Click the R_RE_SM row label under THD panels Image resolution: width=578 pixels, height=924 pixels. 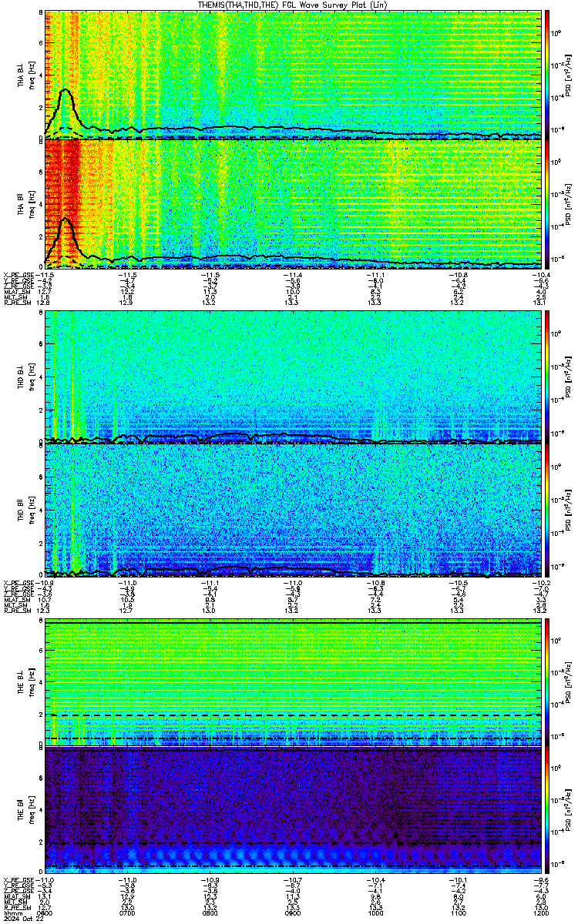[x=18, y=611]
